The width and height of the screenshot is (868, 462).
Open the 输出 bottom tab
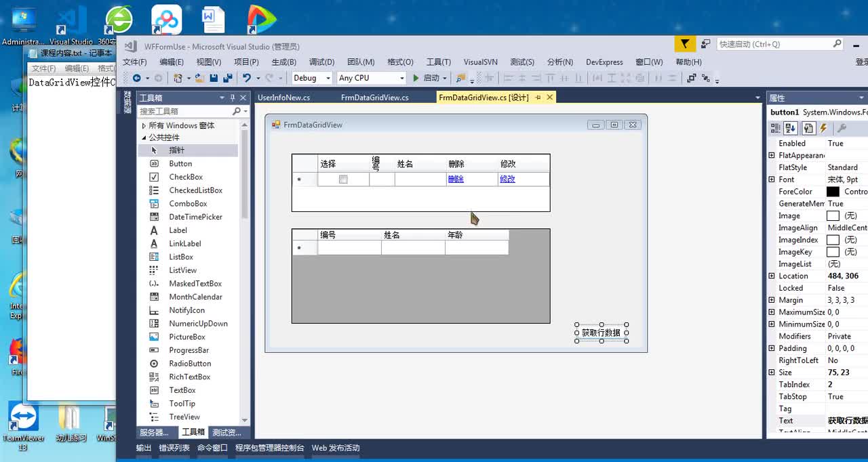[x=144, y=448]
